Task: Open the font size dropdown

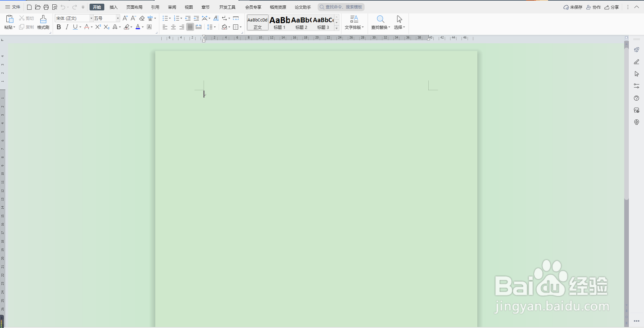Action: [118, 18]
